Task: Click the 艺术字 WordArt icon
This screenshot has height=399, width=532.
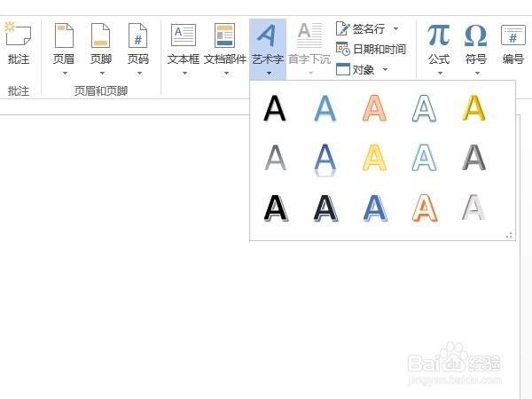Action: click(268, 35)
